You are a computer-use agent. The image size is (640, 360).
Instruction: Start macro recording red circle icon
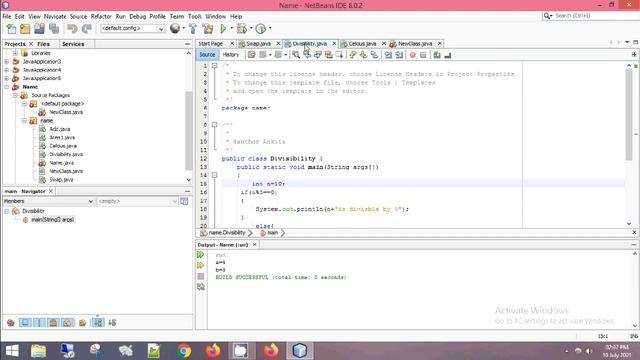click(x=413, y=55)
